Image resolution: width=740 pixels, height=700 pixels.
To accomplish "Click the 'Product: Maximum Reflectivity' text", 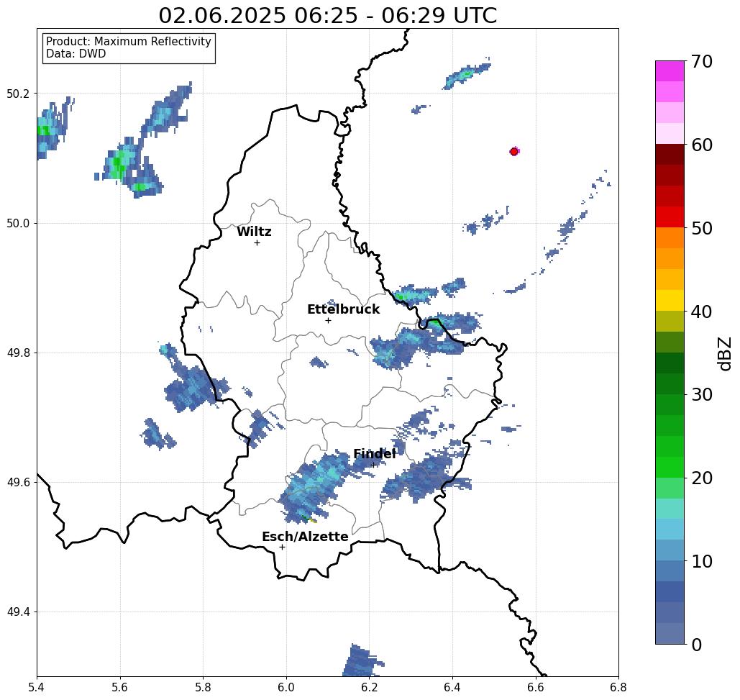I will pyautogui.click(x=128, y=42).
